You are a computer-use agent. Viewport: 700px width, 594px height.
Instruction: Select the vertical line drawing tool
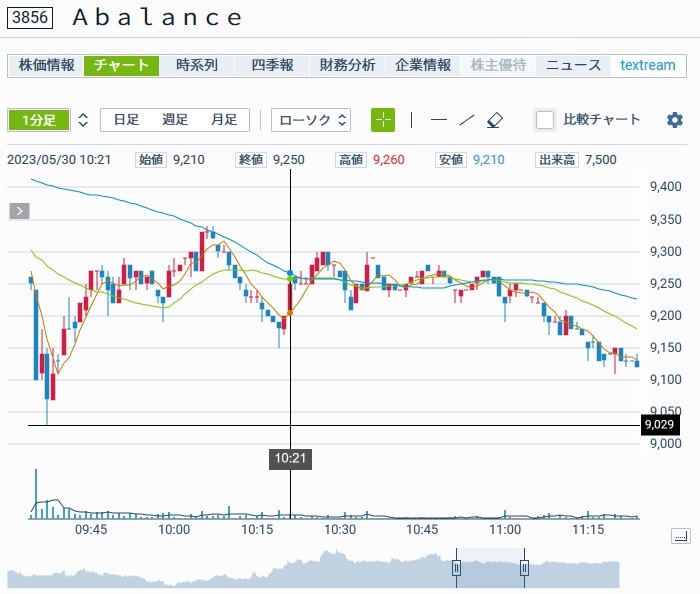[411, 120]
